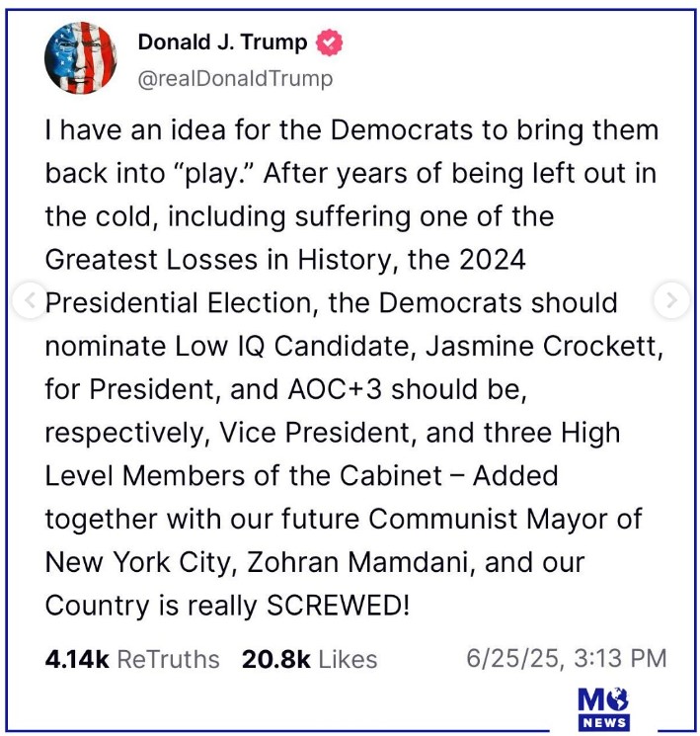Open the @realDonaldTrump handle link
700x736 pixels.
pos(235,78)
